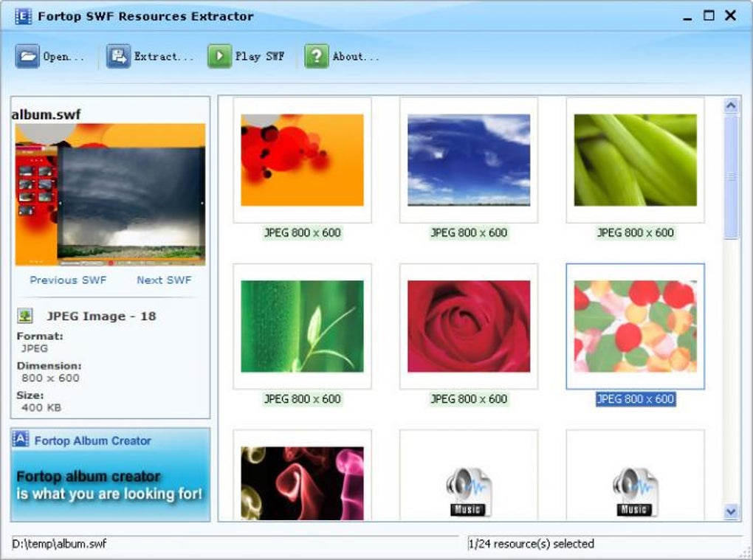The width and height of the screenshot is (753, 560).
Task: Click the 800 x 600 dimension value
Action: pos(50,378)
